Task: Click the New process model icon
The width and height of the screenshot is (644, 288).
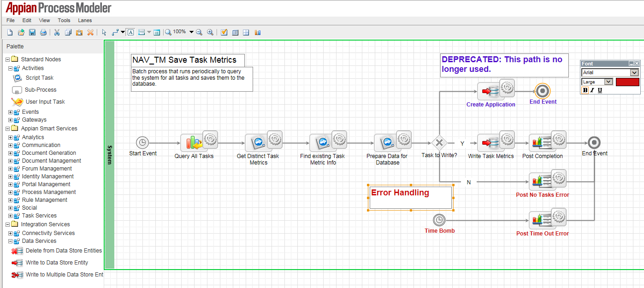Action: click(x=10, y=32)
